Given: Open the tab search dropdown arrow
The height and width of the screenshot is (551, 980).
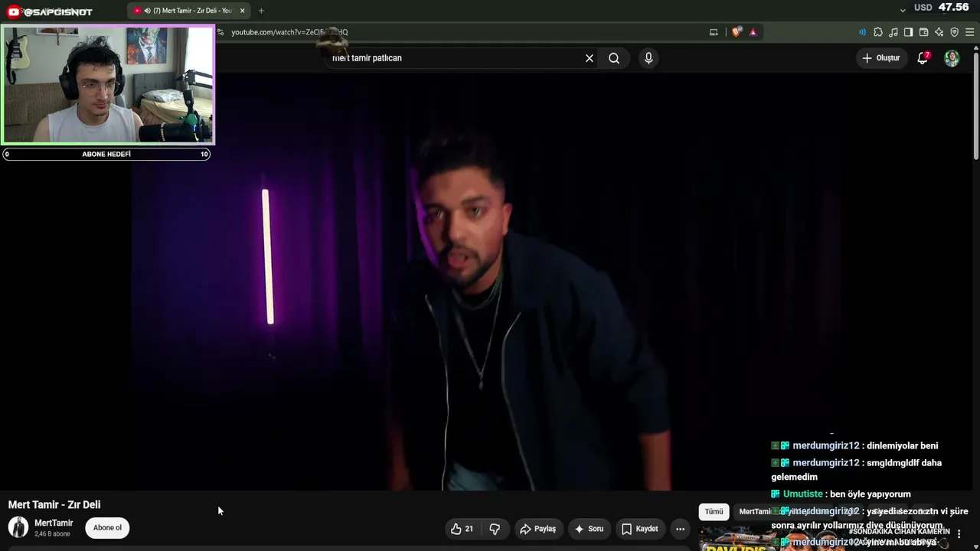Looking at the screenshot, I should (x=903, y=10).
